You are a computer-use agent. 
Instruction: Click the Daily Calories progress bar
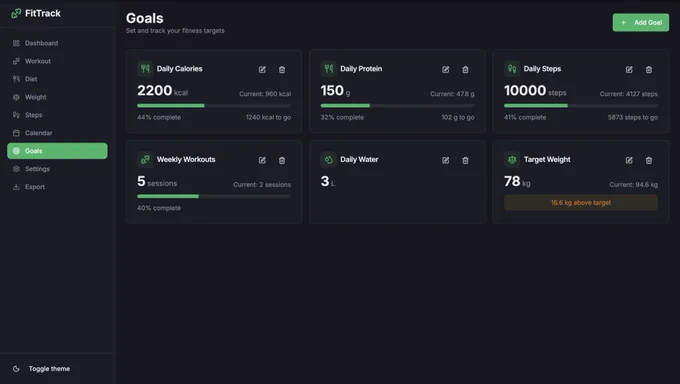point(214,105)
